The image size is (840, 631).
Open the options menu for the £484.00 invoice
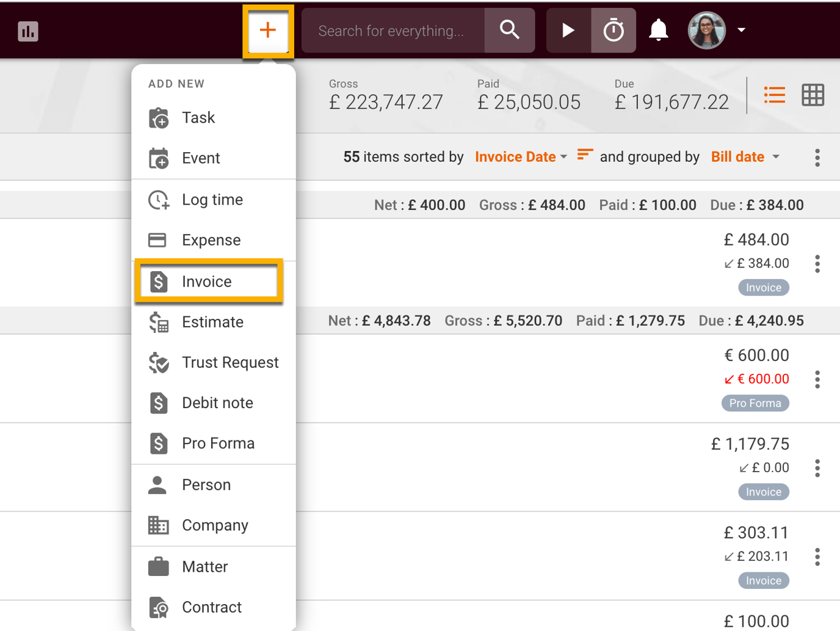[817, 263]
